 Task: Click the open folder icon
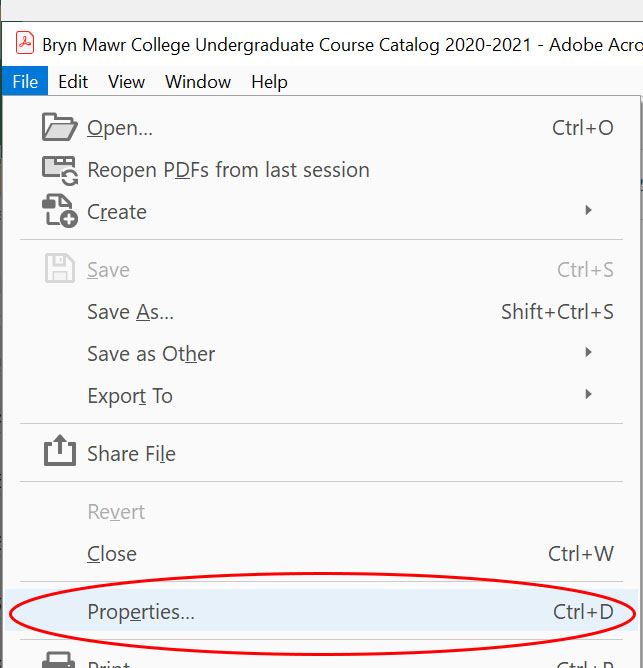[x=59, y=128]
